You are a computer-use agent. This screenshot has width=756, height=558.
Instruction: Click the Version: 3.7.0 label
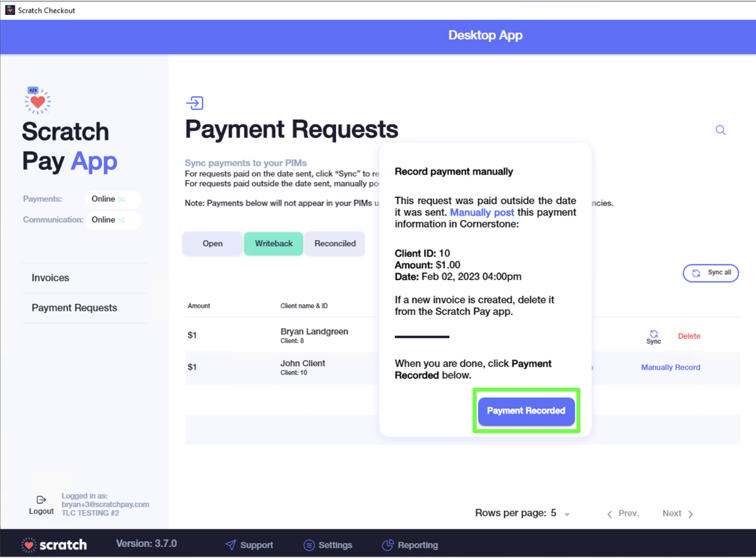146,544
